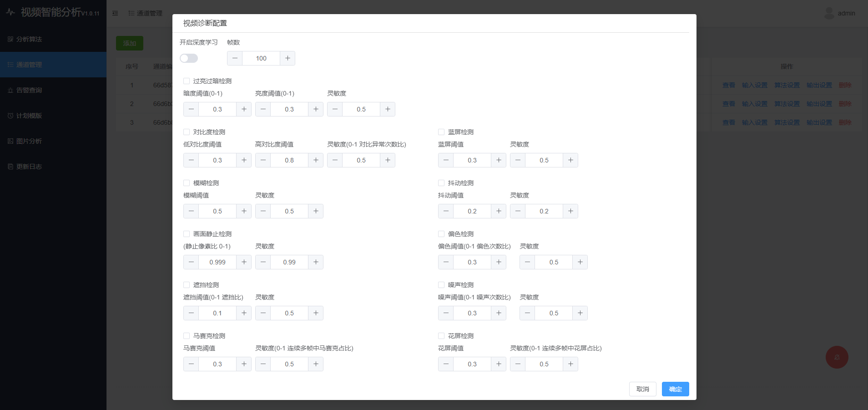Click the 高对比度阈值 input showing 0.8
Screen dimensions: 868x410
coord(289,160)
